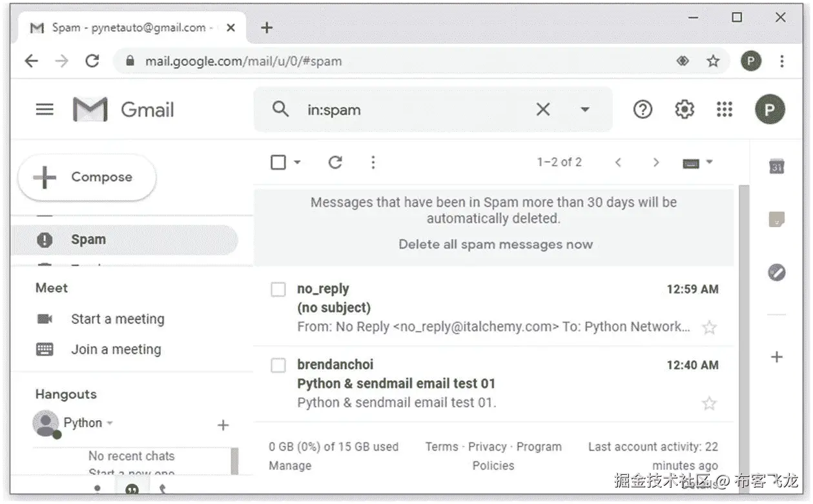Click the browser address bar URL

243,61
